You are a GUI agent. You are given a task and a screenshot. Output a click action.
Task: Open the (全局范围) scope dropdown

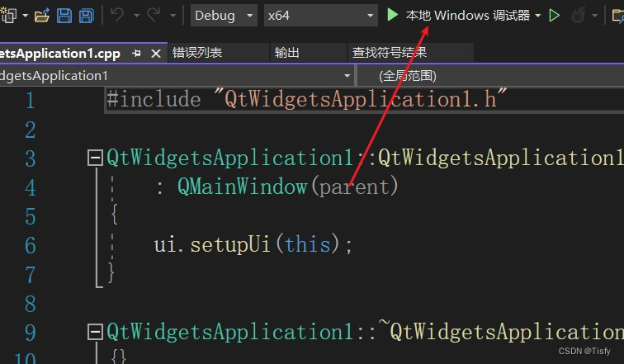pos(490,76)
